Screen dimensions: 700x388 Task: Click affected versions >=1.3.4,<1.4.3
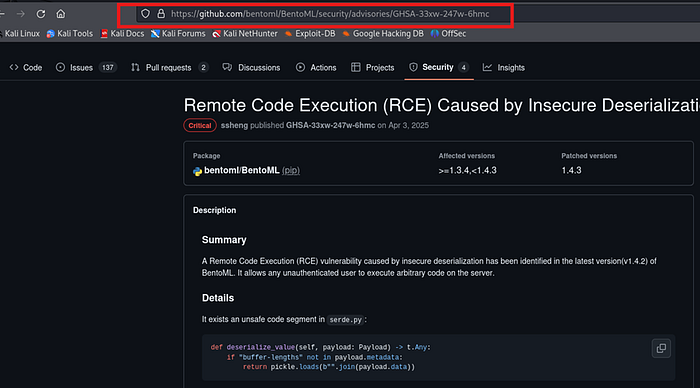pyautogui.click(x=467, y=171)
